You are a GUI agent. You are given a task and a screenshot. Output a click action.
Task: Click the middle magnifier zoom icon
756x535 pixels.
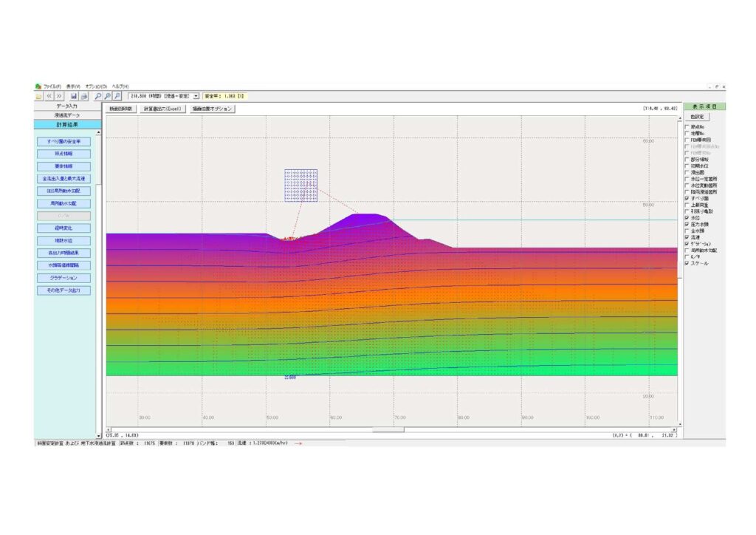(x=108, y=96)
